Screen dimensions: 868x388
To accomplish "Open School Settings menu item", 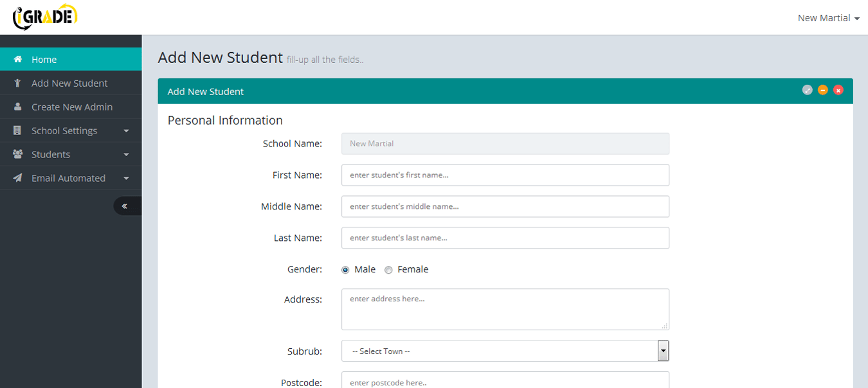I will 71,130.
